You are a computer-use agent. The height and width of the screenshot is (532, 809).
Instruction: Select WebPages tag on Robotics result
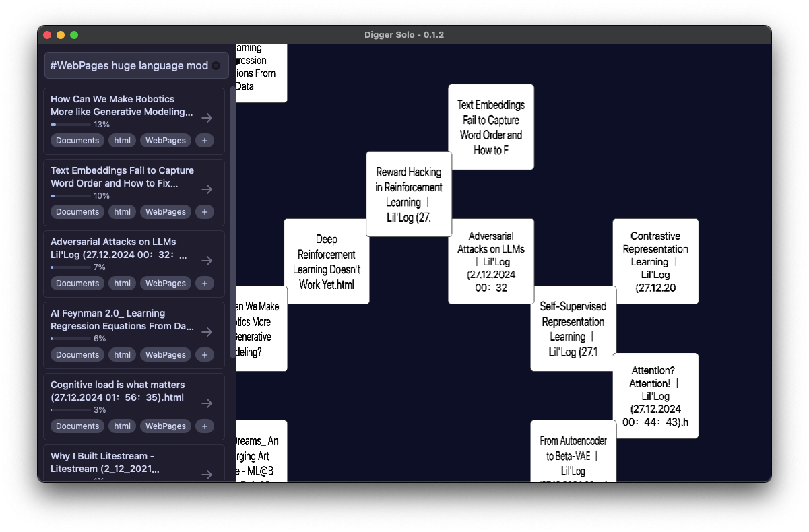[x=166, y=141]
